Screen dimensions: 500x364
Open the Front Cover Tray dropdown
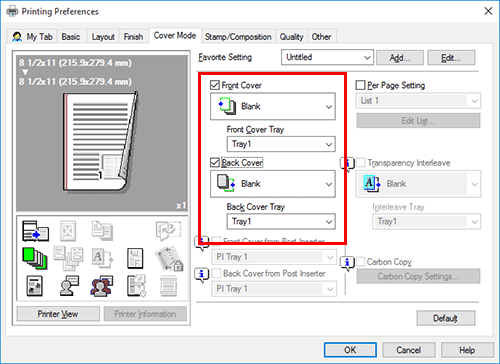click(281, 144)
